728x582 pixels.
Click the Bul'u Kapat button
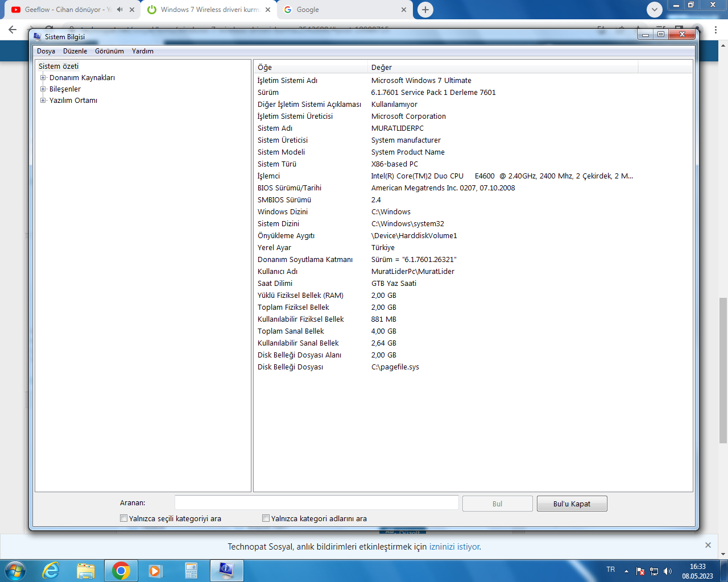tap(572, 504)
